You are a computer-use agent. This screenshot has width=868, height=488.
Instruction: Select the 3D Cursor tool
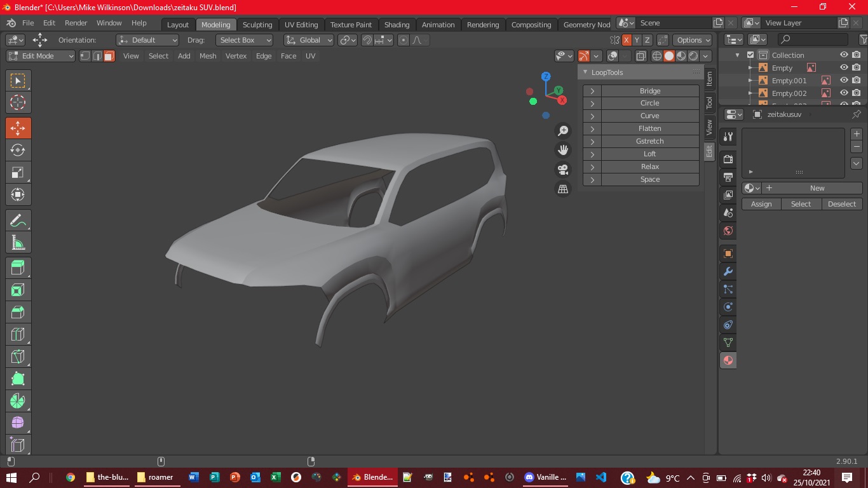coord(18,102)
